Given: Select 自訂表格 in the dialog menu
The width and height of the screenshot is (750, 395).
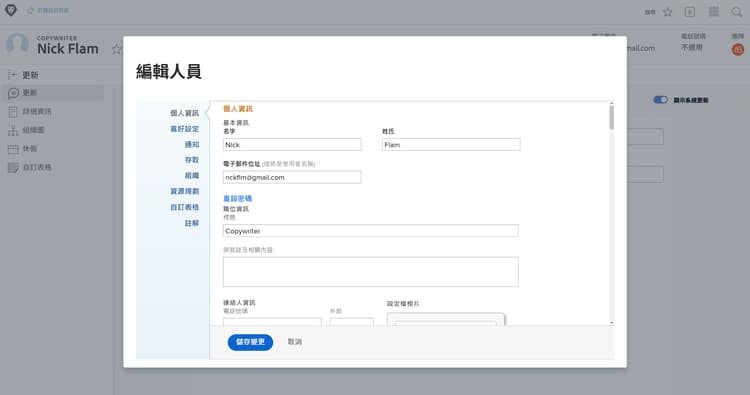Looking at the screenshot, I should (184, 207).
